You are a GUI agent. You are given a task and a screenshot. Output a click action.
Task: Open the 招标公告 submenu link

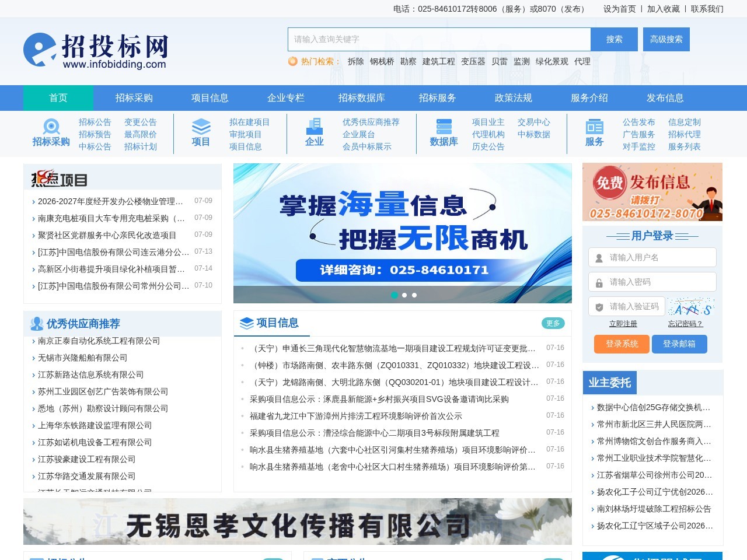coord(95,122)
